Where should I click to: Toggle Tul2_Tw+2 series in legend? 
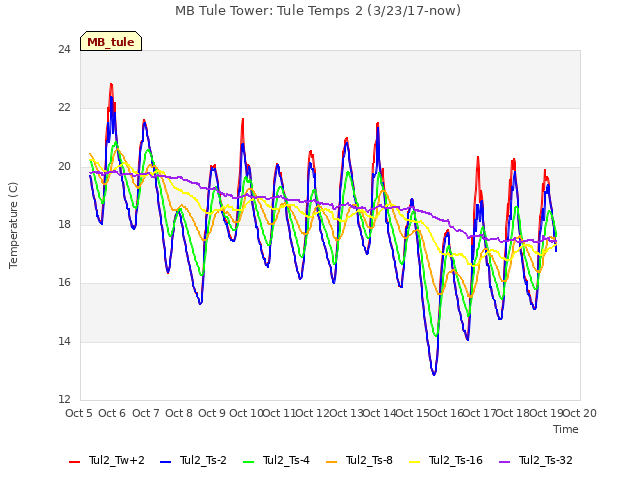107,460
